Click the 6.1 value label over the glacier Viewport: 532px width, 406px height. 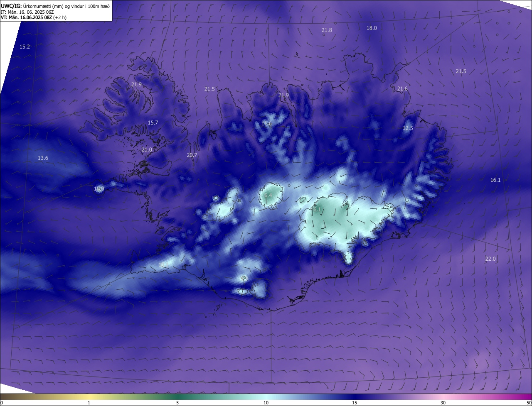coord(317,210)
